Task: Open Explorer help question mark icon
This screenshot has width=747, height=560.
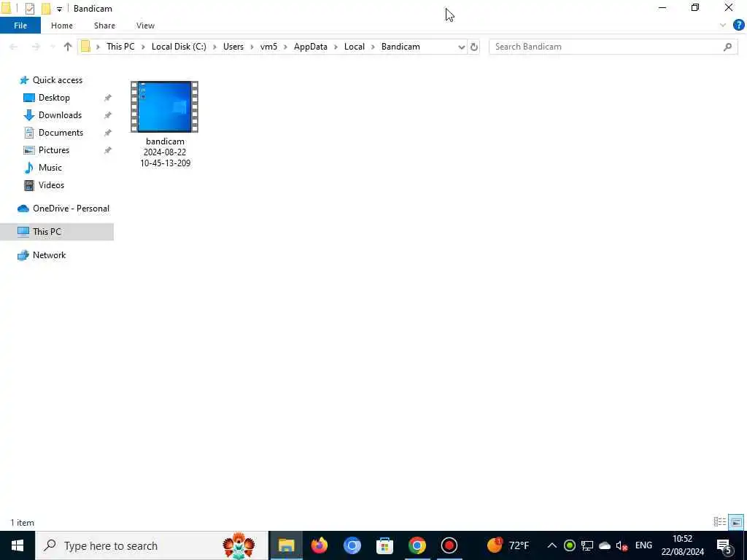Action: [738, 26]
